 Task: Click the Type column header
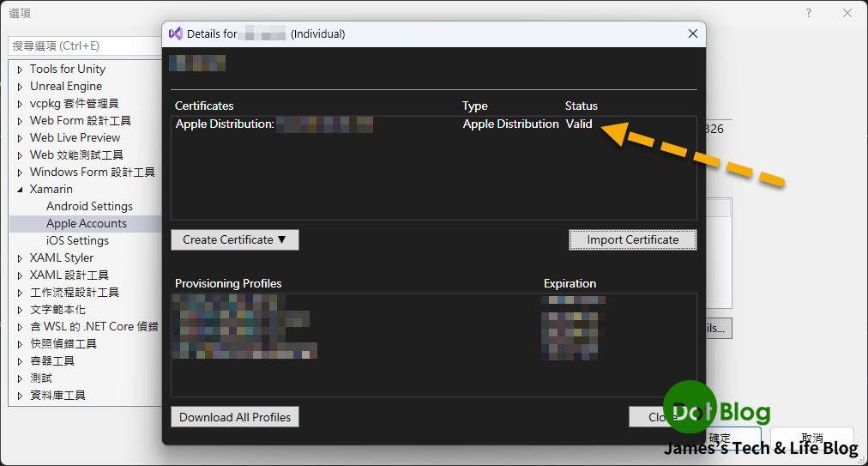tap(474, 106)
